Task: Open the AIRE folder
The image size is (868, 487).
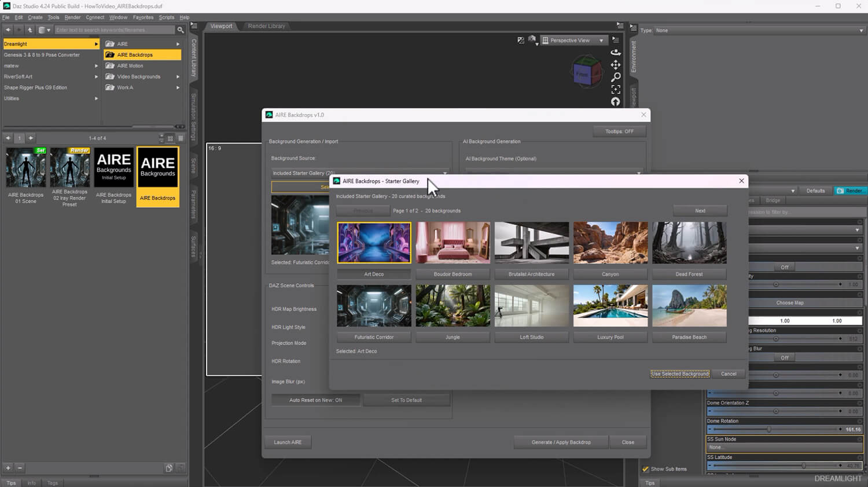Action: 142,44
